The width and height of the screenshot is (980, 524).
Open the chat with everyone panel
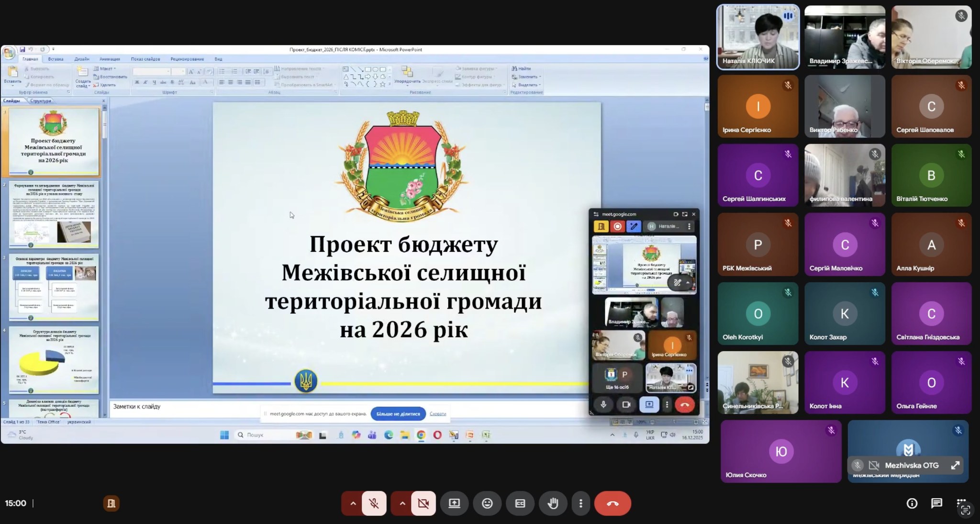pos(936,503)
